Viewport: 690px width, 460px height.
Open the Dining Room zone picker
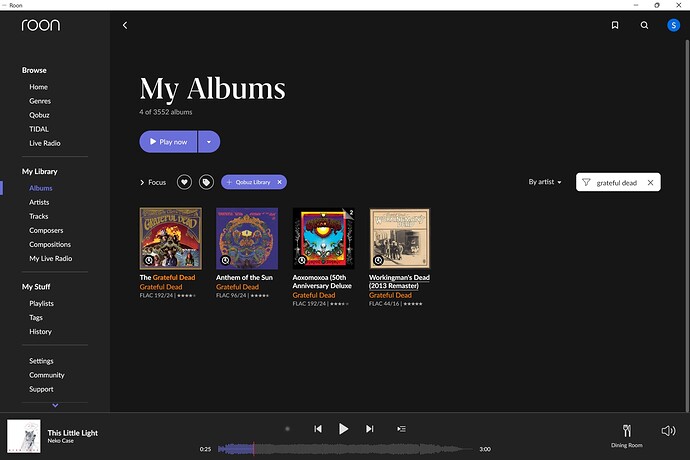(627, 436)
